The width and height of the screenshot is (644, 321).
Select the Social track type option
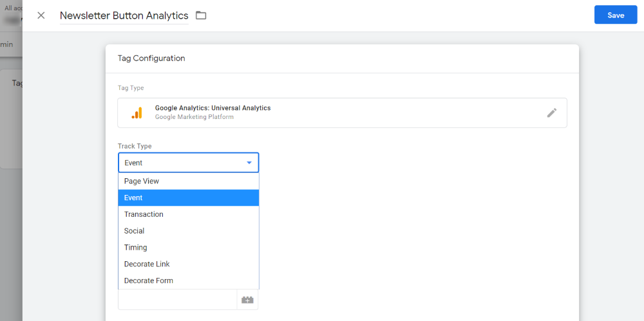tap(189, 231)
